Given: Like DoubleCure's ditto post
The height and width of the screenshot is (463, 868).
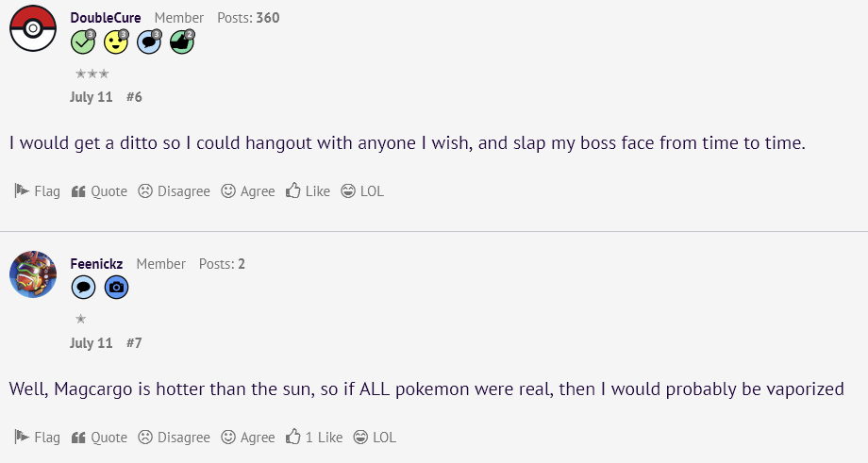Looking at the screenshot, I should click(309, 191).
